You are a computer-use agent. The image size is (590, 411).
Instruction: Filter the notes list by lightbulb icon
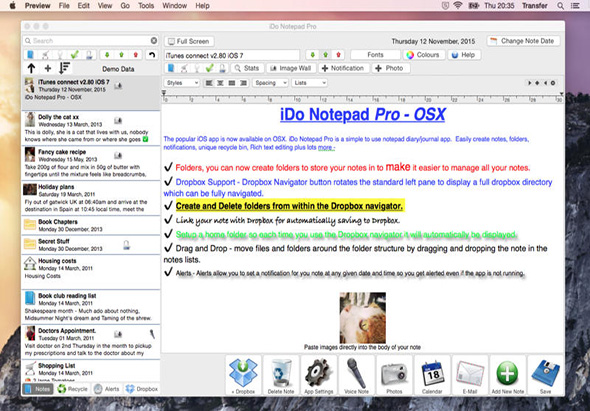click(60, 55)
